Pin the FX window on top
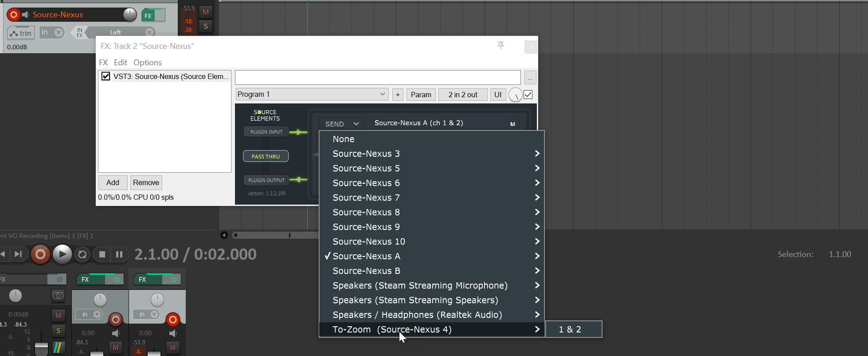This screenshot has width=868, height=356. (500, 45)
